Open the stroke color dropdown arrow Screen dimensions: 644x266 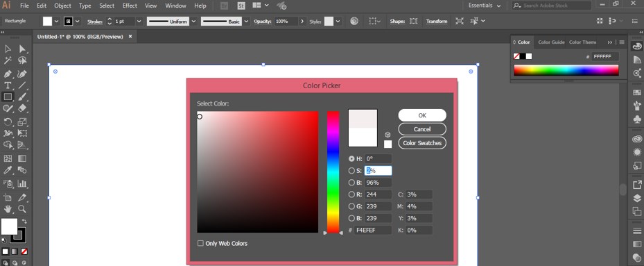[77, 22]
